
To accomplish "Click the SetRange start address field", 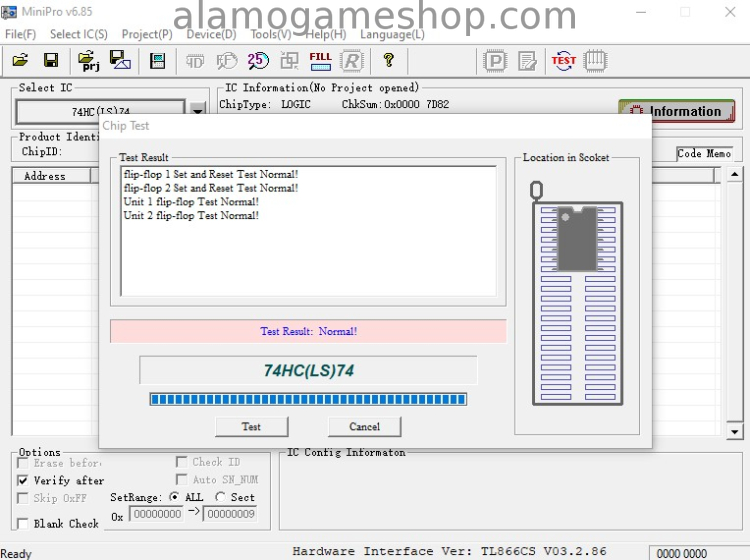I will point(157,514).
